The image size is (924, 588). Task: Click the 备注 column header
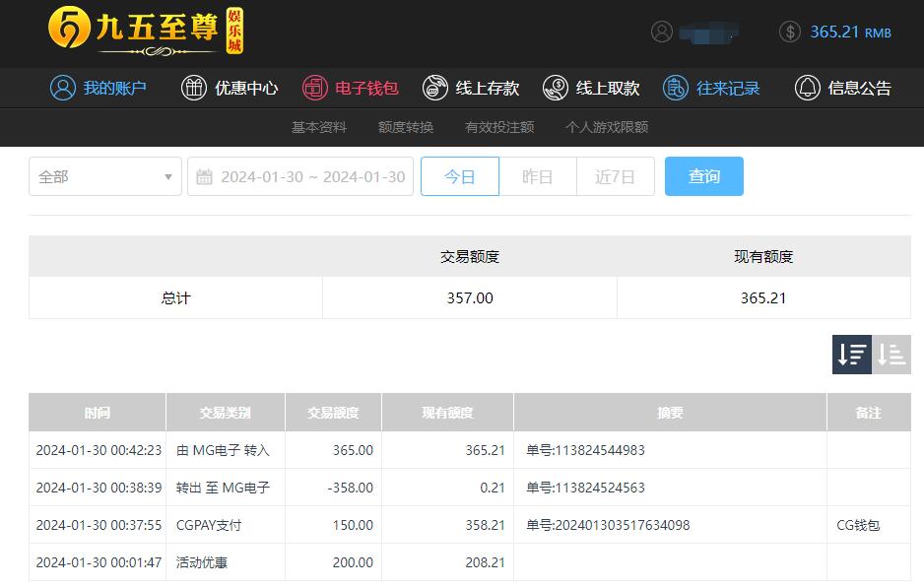(869, 413)
